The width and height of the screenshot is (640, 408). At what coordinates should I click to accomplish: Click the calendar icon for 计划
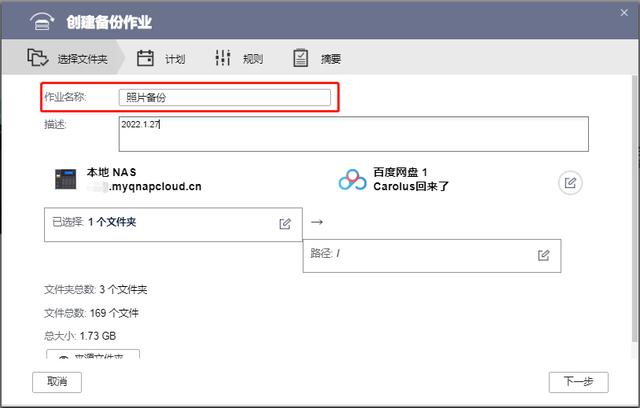[145, 58]
